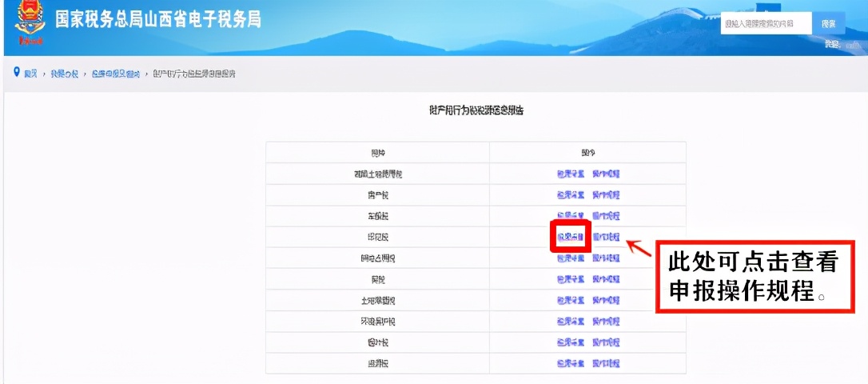Open left 税源采集 link in 印花税 row

[571, 237]
